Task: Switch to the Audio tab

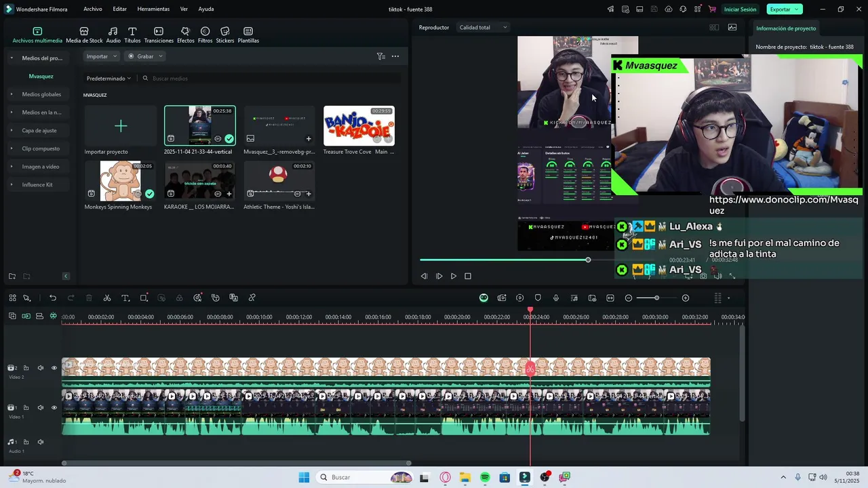Action: [x=113, y=35]
